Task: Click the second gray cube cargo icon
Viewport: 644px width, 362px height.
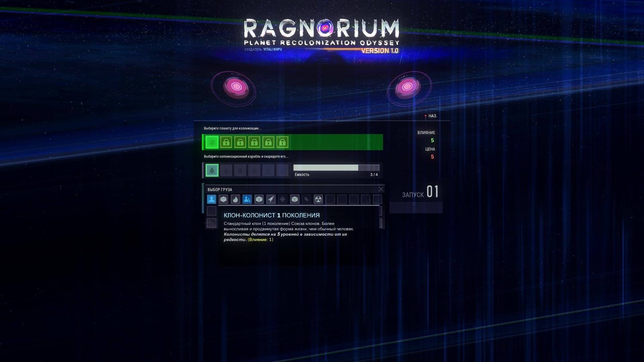Action: pos(259,199)
